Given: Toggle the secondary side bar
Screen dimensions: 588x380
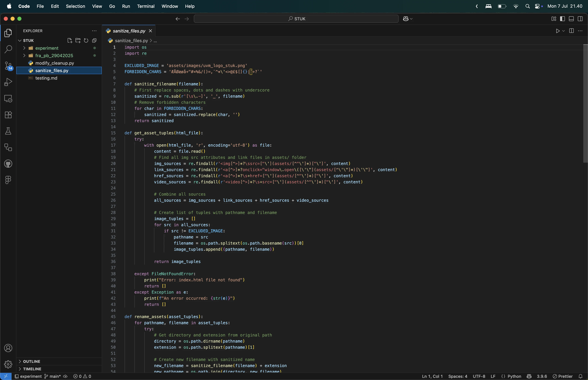Looking at the screenshot, I should click(x=580, y=19).
